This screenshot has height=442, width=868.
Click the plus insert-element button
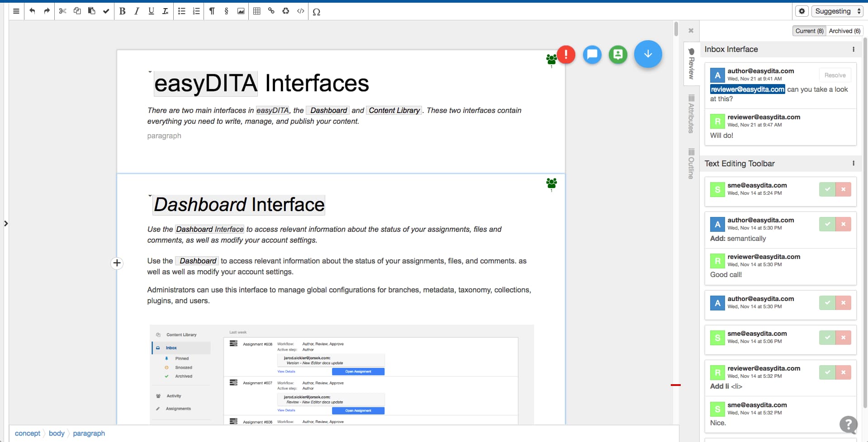(117, 263)
